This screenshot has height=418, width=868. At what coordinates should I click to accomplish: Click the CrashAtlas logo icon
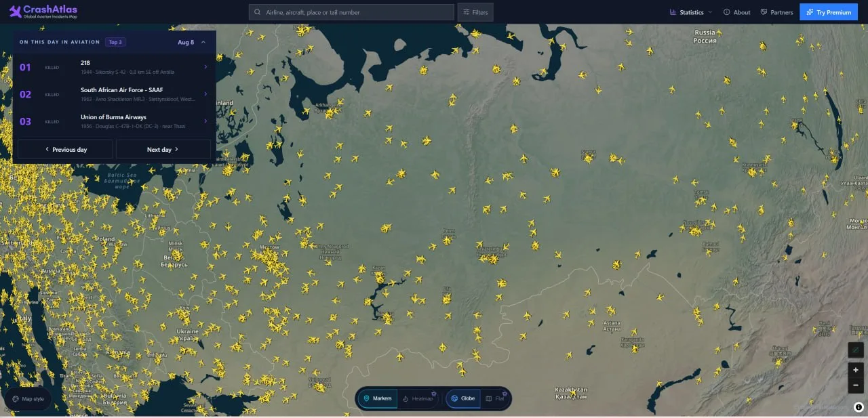(x=15, y=12)
